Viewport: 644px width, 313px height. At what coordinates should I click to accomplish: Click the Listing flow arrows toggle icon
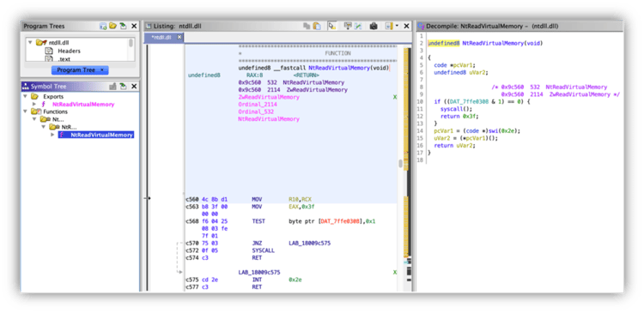coord(388,27)
